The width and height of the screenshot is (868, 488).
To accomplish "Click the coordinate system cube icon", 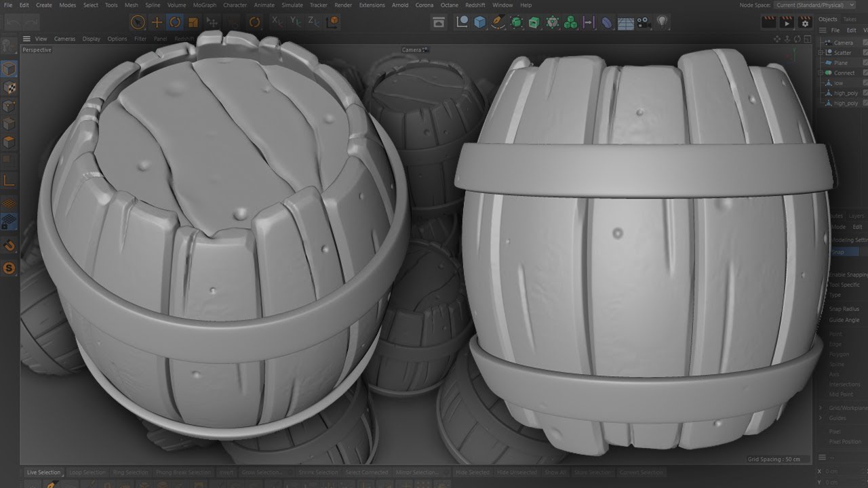I will pos(332,22).
